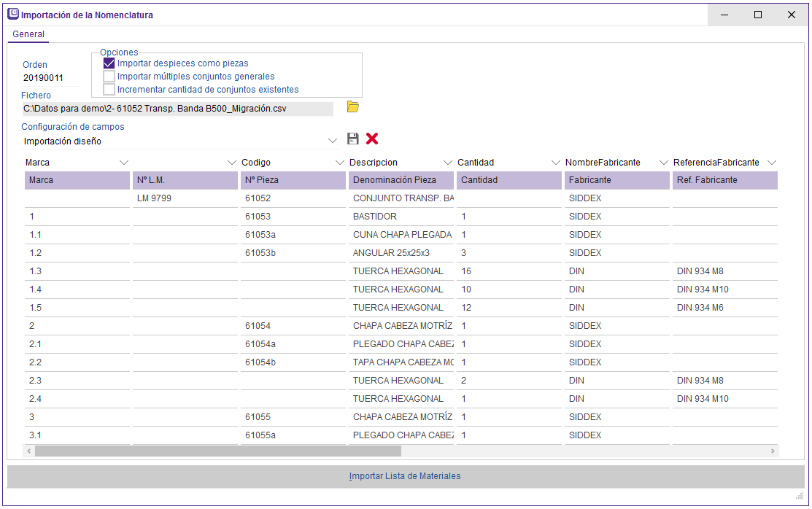Click the save configuration floppy disk icon
812x509 pixels.
353,139
